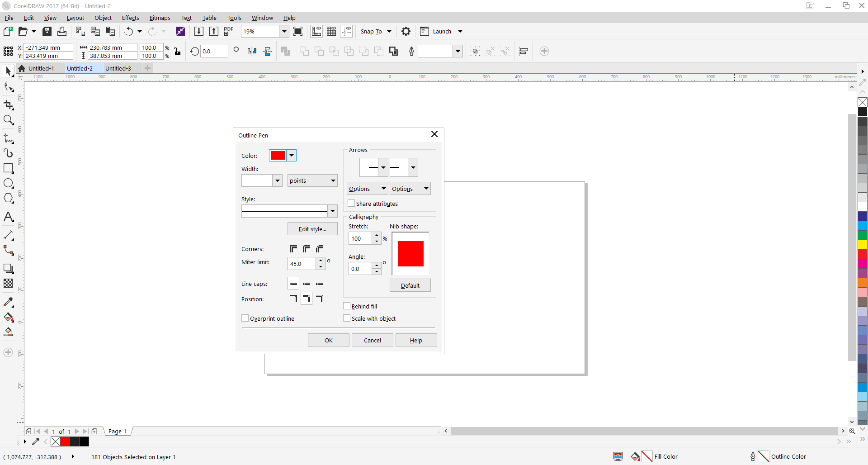Select the Color Eyedropper tool
This screenshot has height=465, width=868.
[8, 302]
